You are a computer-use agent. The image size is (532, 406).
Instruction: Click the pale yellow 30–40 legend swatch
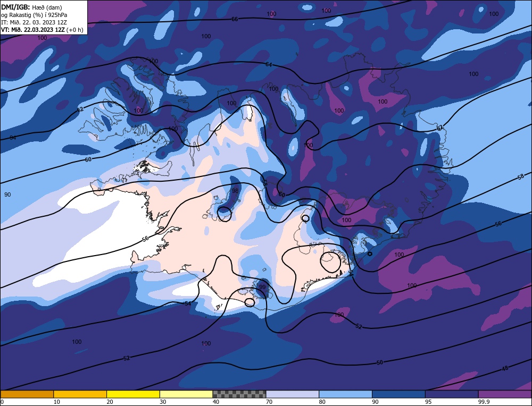[186, 394]
